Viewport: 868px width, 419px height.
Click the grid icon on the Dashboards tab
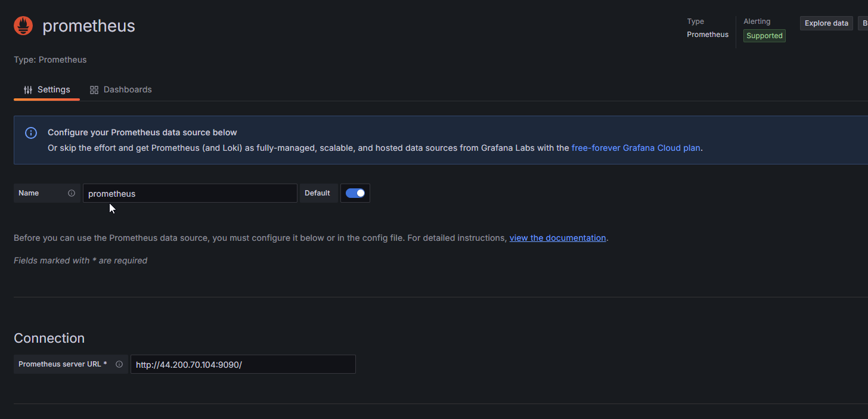(94, 89)
